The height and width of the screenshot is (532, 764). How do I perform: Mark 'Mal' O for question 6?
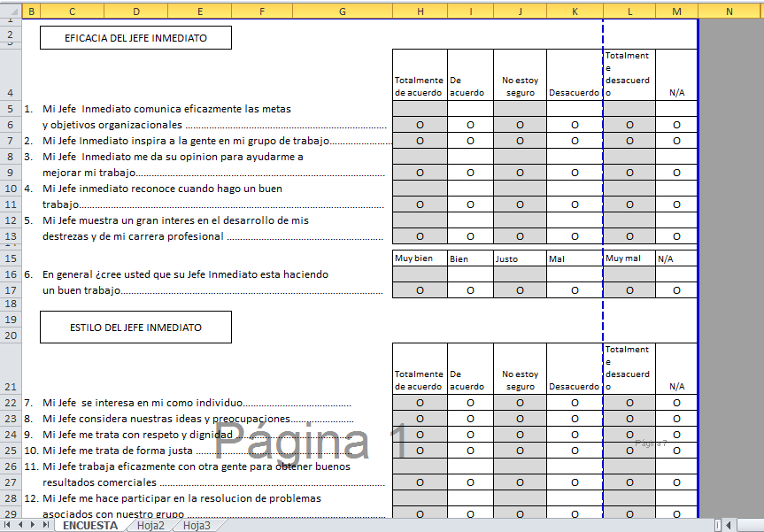575,290
